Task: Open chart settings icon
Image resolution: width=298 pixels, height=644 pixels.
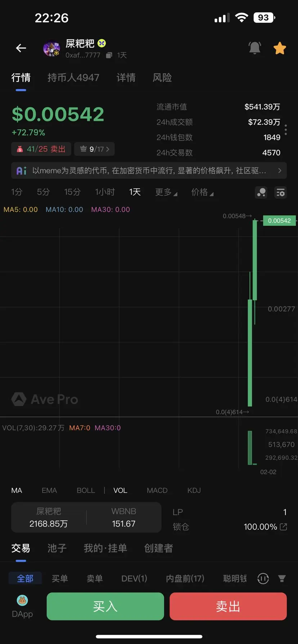Action: tap(280, 193)
